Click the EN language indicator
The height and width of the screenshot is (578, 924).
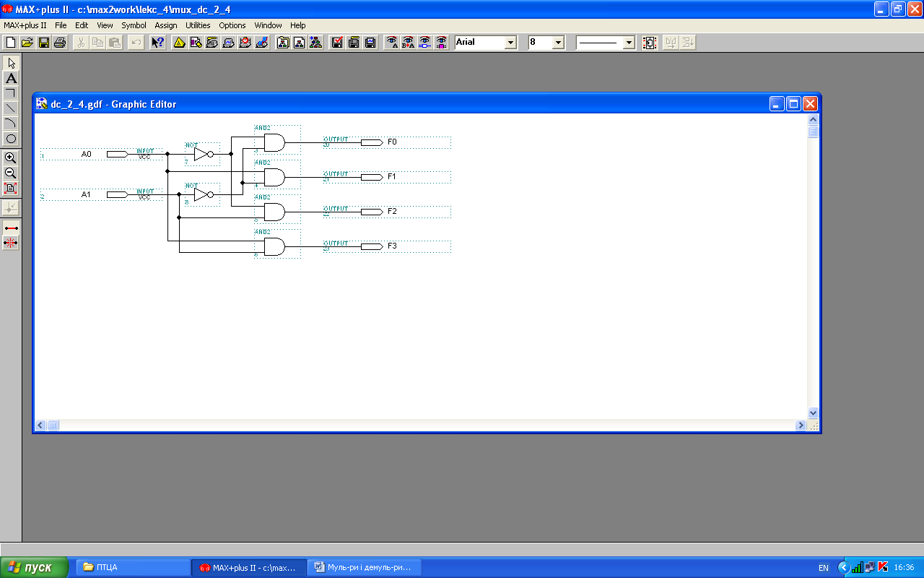click(x=824, y=568)
